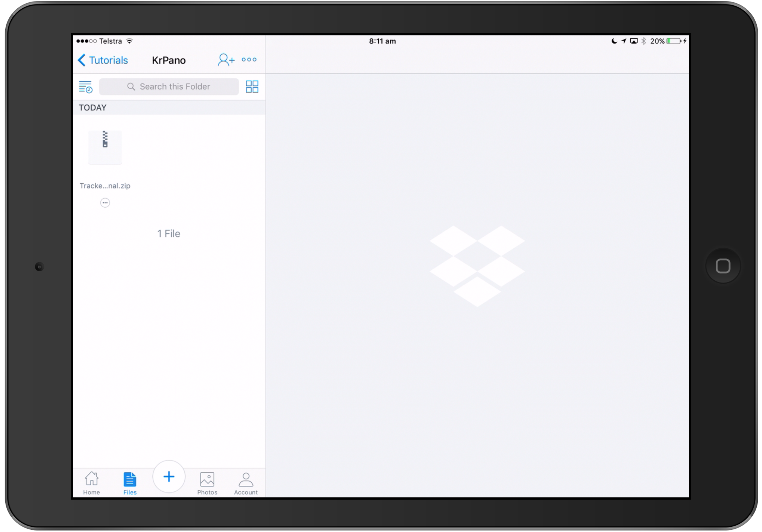Select the Tracke...nal.zip file name

point(105,185)
